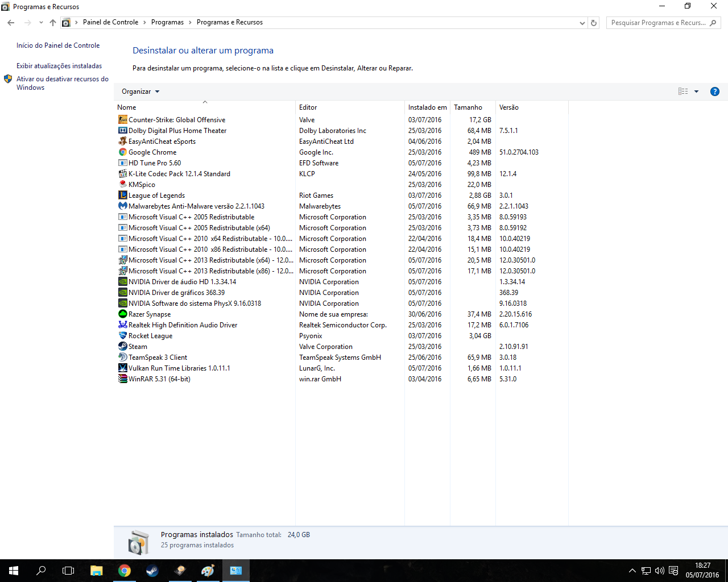The width and height of the screenshot is (728, 582).
Task: Open the Organizar dropdown menu
Action: [x=140, y=92]
